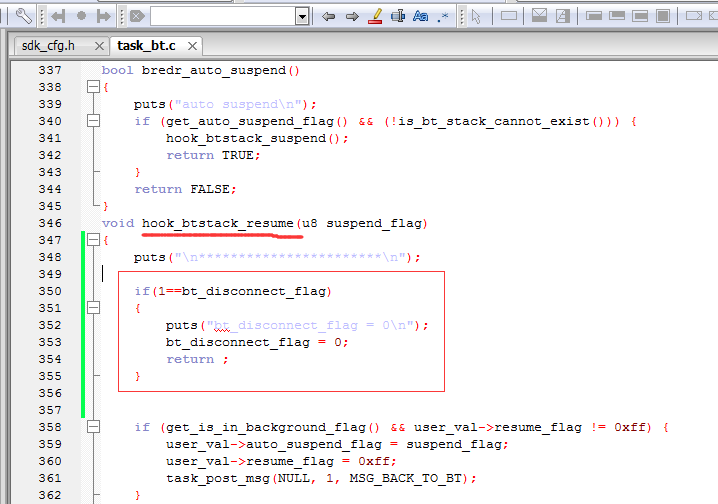Click 'user_val->auto_suspend_flag' on line 359

point(274,444)
